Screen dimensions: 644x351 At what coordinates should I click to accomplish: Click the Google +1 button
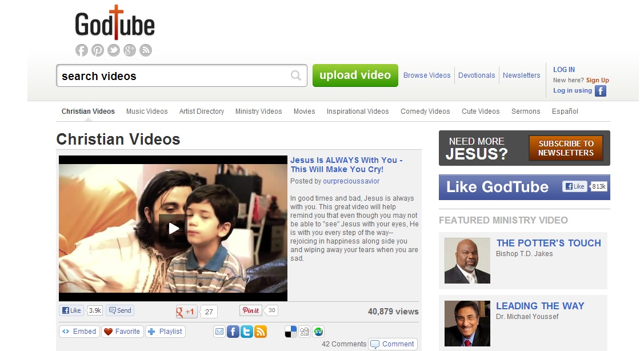pos(186,312)
